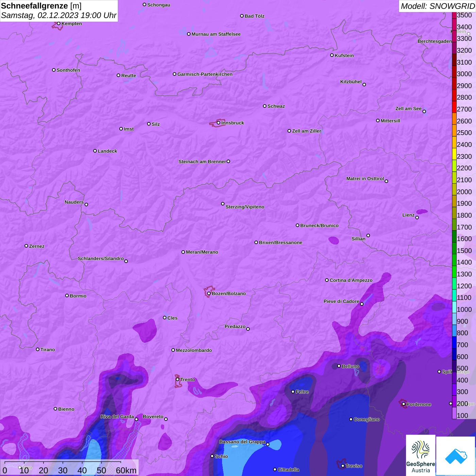The image size is (476, 476).
Task: Click the Schlanders/Silandro label
Action: (x=101, y=258)
